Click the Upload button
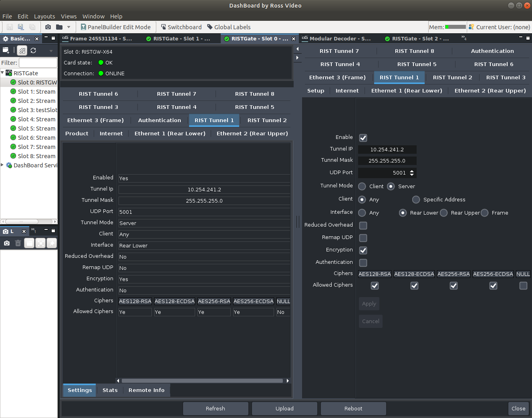This screenshot has height=418, width=532. (284, 408)
